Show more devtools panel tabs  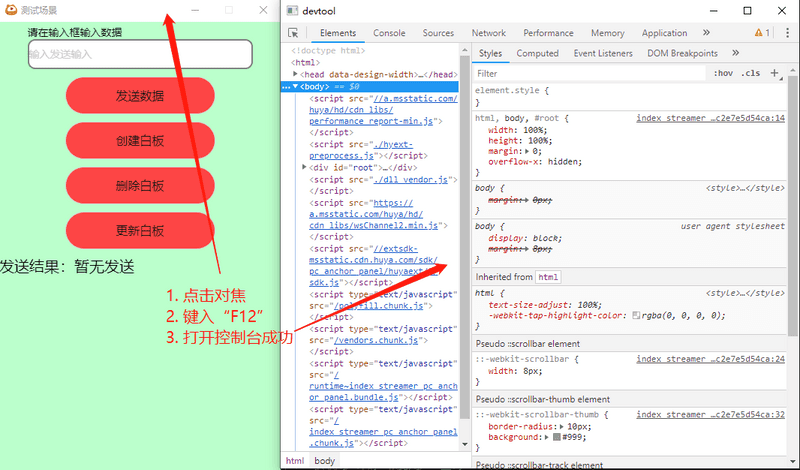click(x=706, y=33)
